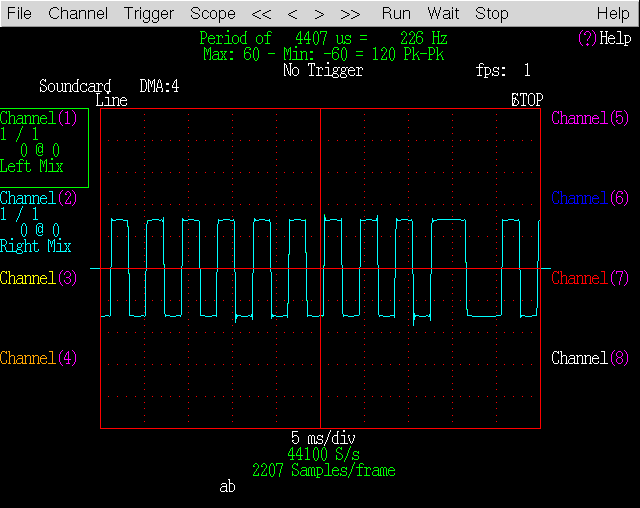Click the > faster time scale button
Image resolution: width=640 pixels, height=508 pixels.
click(319, 14)
